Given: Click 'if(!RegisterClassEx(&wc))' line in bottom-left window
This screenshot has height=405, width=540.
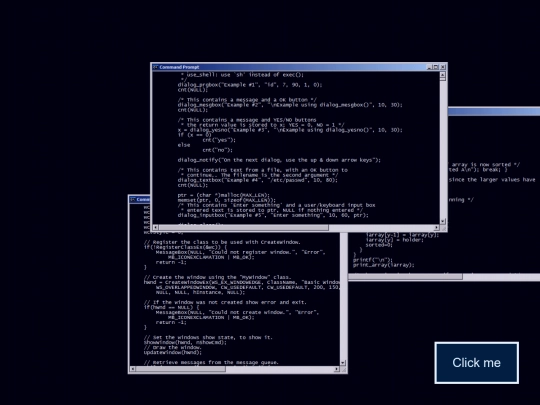Looking at the screenshot, I should 185,247.
